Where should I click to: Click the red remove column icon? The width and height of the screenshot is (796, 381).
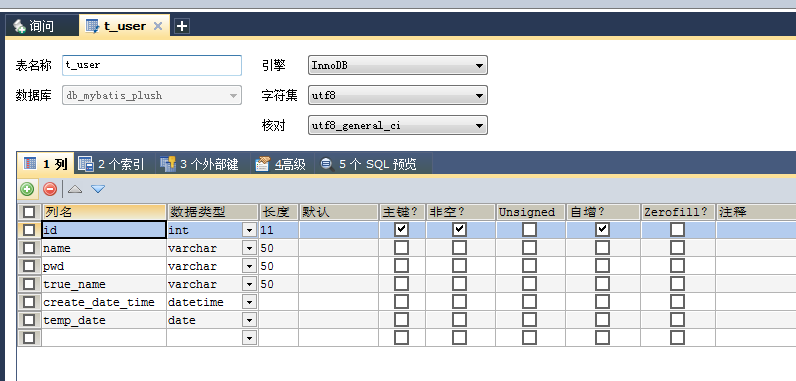pos(50,189)
